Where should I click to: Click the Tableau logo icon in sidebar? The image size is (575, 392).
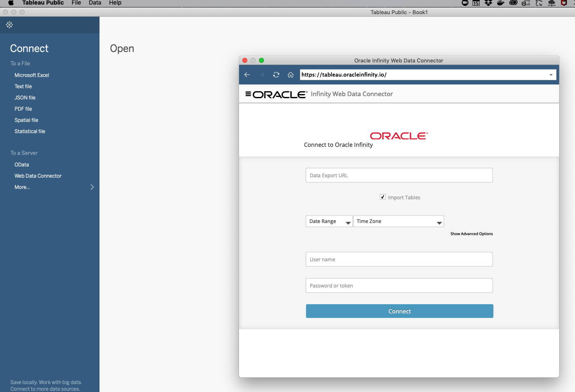(10, 25)
